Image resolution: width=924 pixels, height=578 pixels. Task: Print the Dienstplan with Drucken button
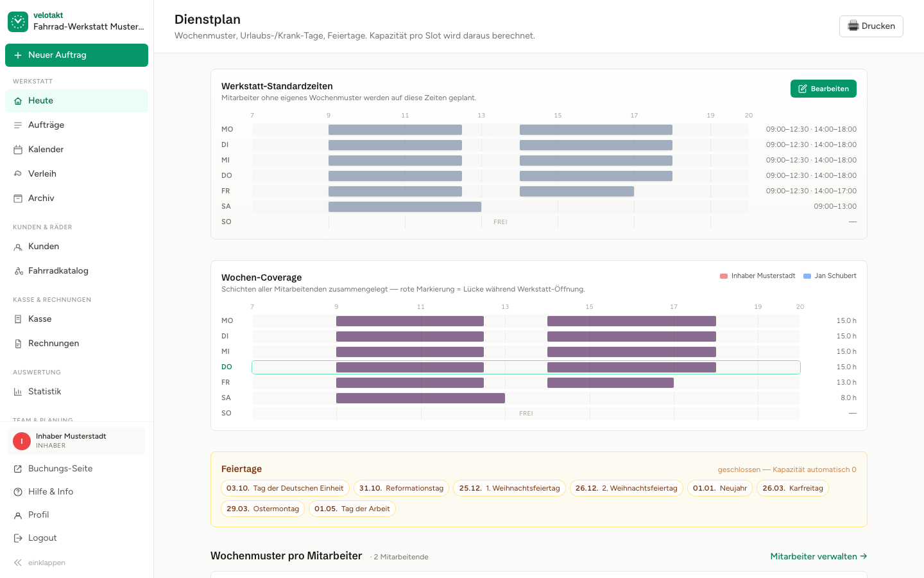tap(871, 26)
